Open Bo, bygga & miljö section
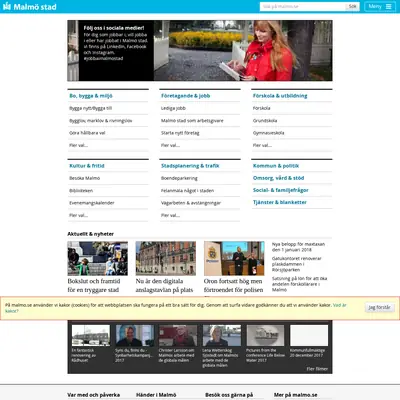 click(91, 96)
